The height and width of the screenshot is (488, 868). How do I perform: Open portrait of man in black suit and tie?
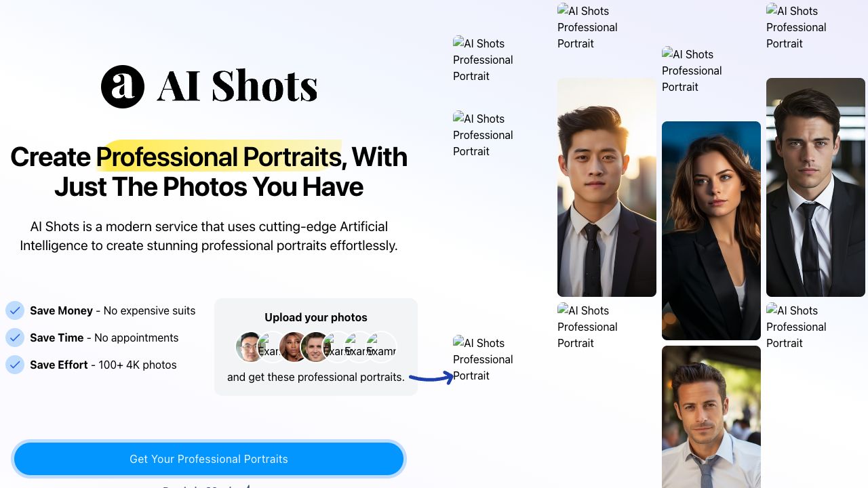pyautogui.click(x=815, y=187)
